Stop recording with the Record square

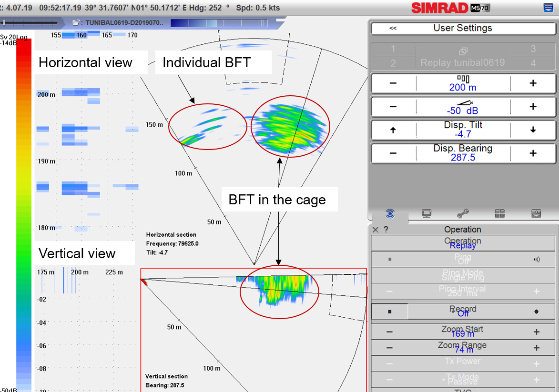coord(390,312)
